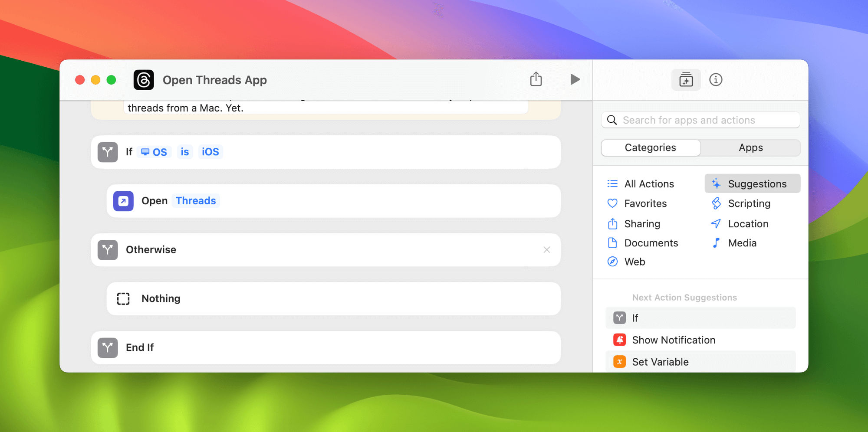Viewport: 868px width, 432px height.
Task: Select the Web category
Action: (x=626, y=262)
